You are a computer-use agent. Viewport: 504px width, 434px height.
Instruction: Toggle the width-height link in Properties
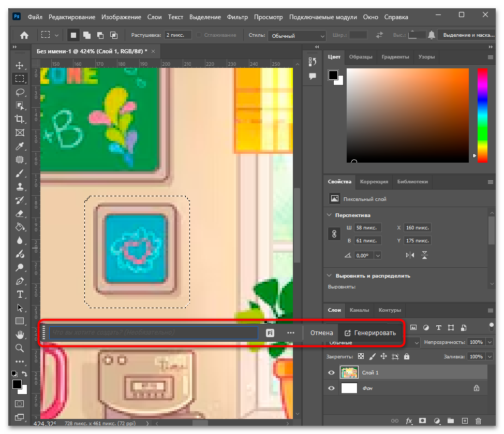click(334, 234)
